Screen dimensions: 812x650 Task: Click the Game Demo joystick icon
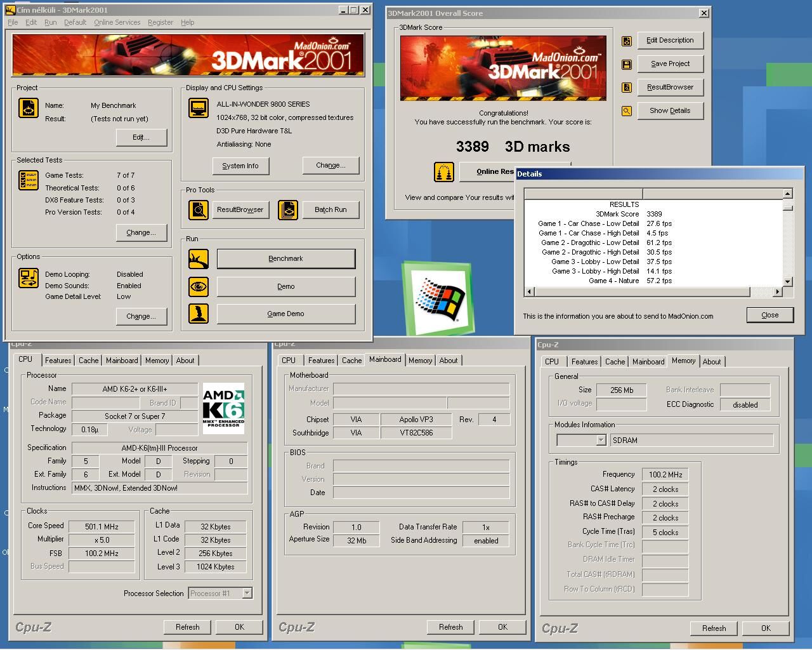click(199, 314)
